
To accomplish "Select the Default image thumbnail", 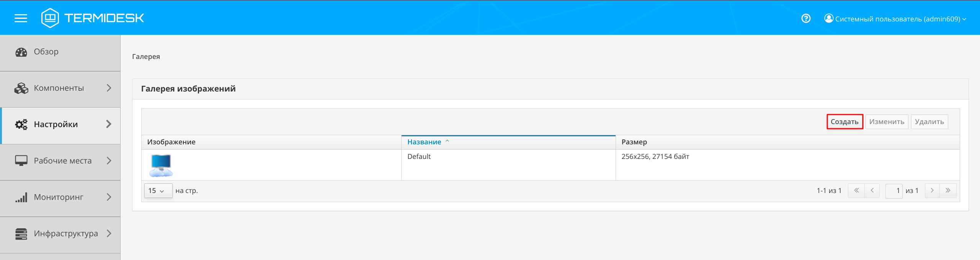I will [x=161, y=165].
